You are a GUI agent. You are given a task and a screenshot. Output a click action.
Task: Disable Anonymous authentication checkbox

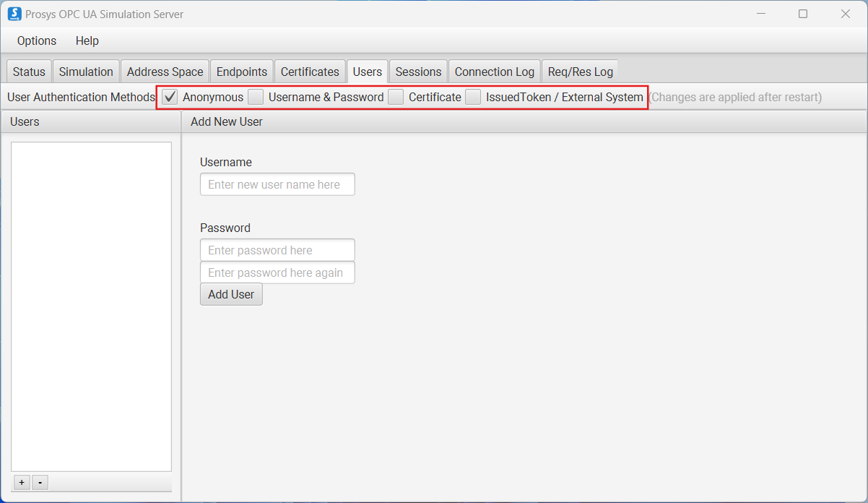(x=170, y=97)
